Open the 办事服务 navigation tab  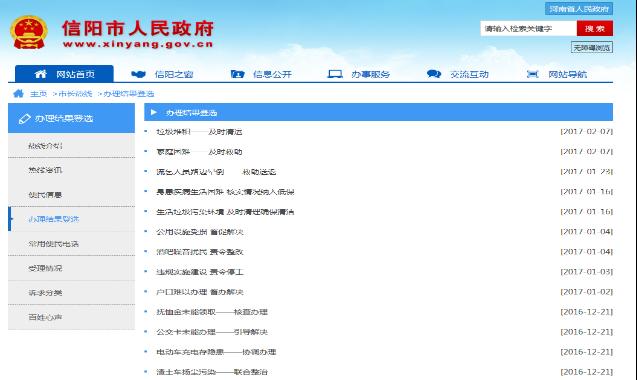tap(359, 74)
